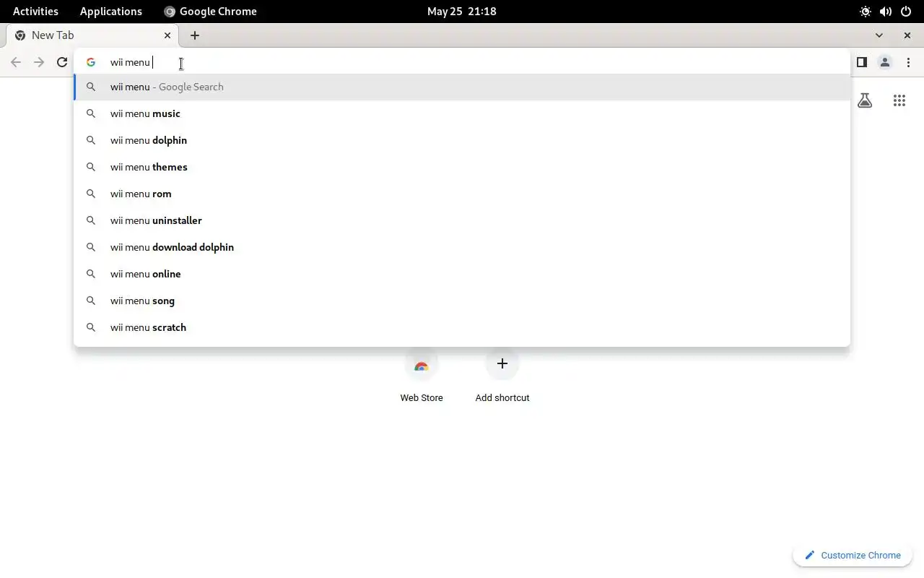This screenshot has width=924, height=578.
Task: Open the Chrome three-dot menu
Action: click(x=908, y=62)
